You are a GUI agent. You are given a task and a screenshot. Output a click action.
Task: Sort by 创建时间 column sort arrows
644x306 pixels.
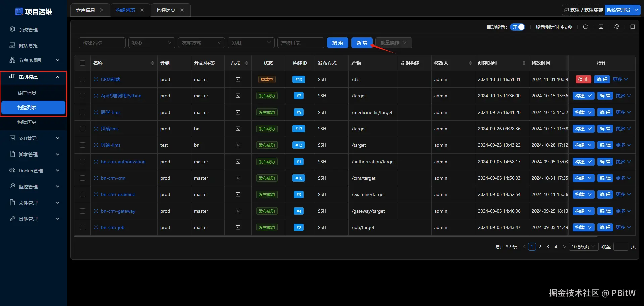524,63
